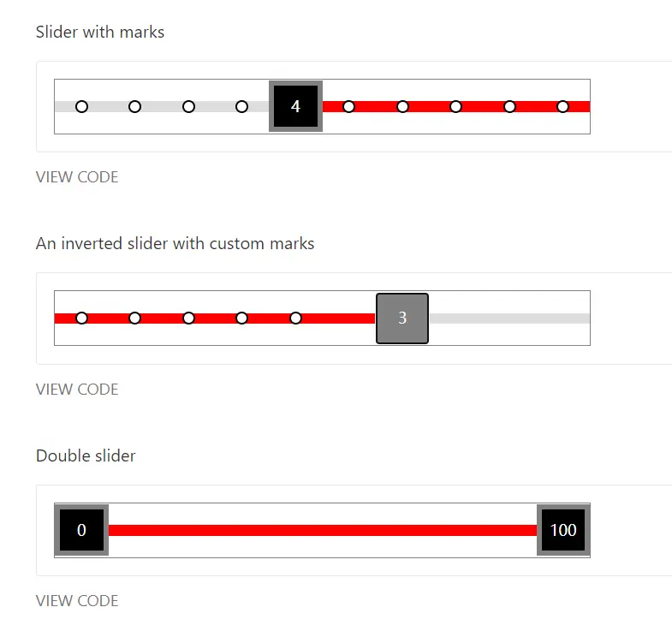Open View Code under Slider with marks
Viewport: 672px width, 631px height.
pos(77,177)
